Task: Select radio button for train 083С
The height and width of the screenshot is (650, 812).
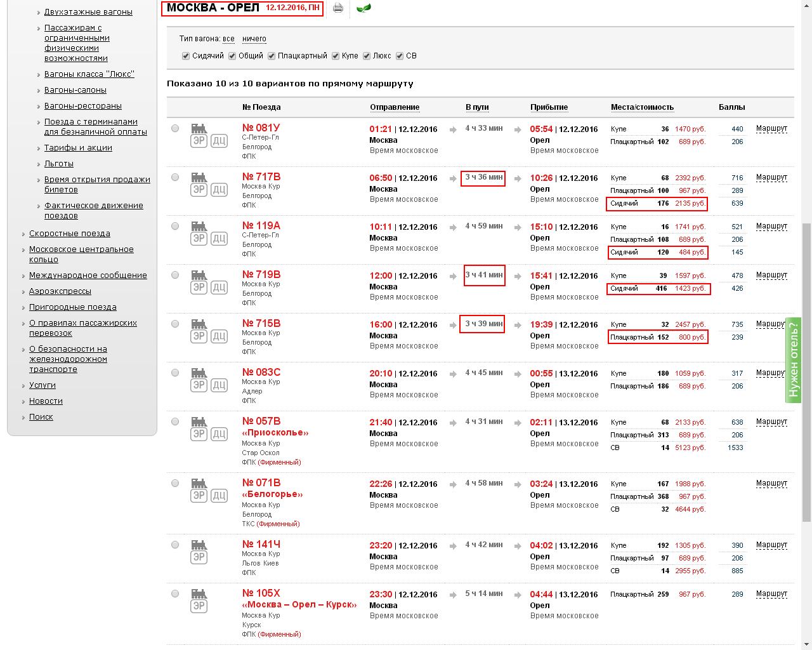Action: [175, 373]
